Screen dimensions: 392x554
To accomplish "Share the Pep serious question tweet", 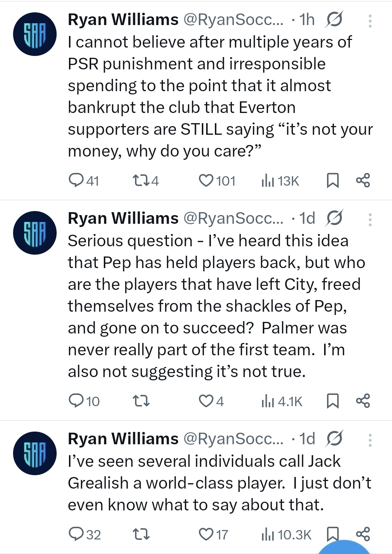I will [363, 401].
